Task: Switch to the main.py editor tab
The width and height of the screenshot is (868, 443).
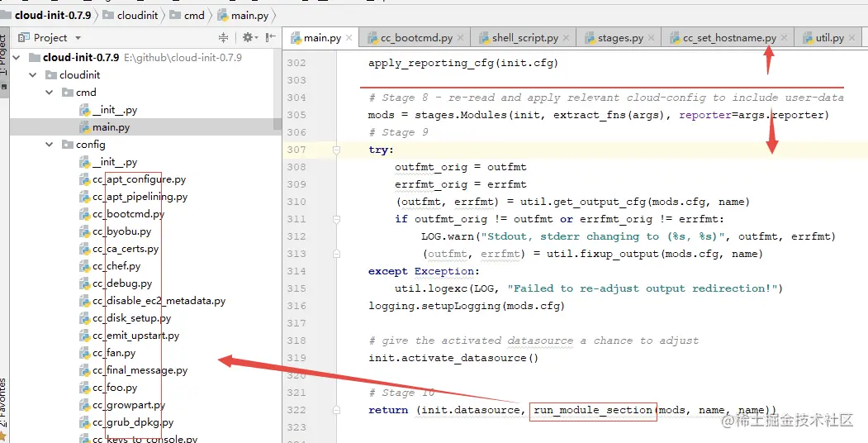Action: pos(322,38)
